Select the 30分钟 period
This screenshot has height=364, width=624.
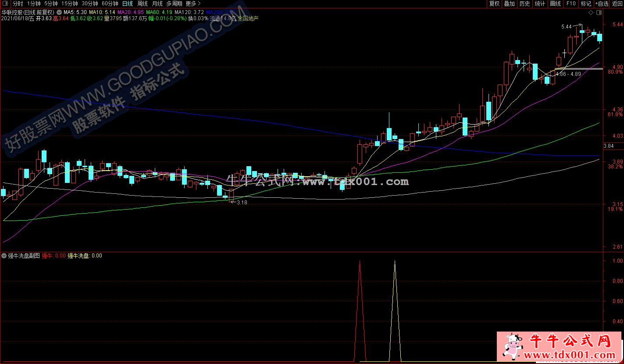[89, 4]
